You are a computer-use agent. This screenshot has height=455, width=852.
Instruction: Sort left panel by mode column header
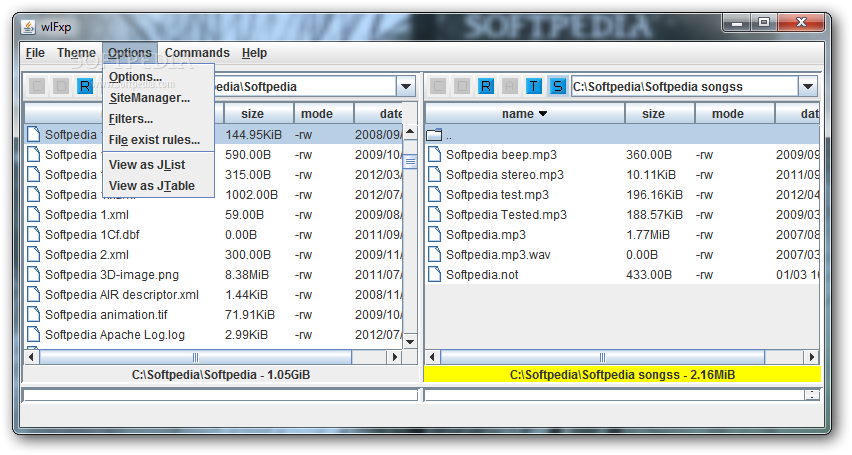[x=324, y=114]
